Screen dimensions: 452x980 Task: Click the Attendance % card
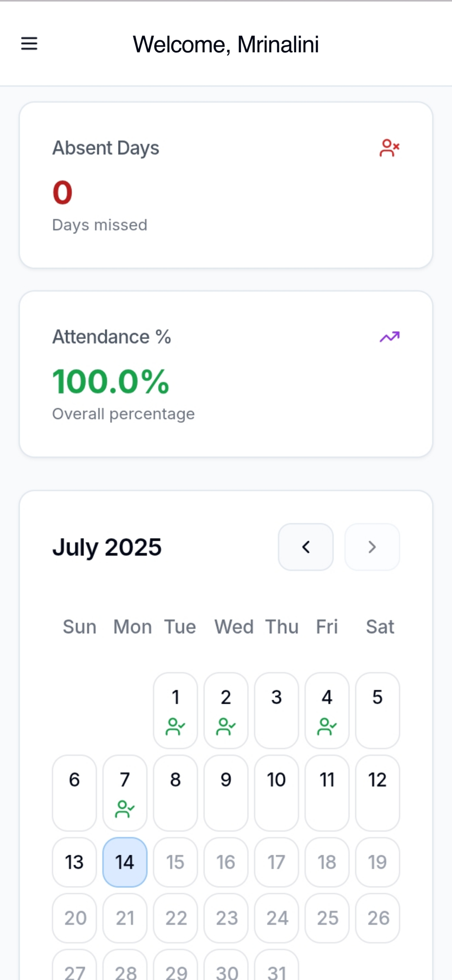[x=226, y=374]
